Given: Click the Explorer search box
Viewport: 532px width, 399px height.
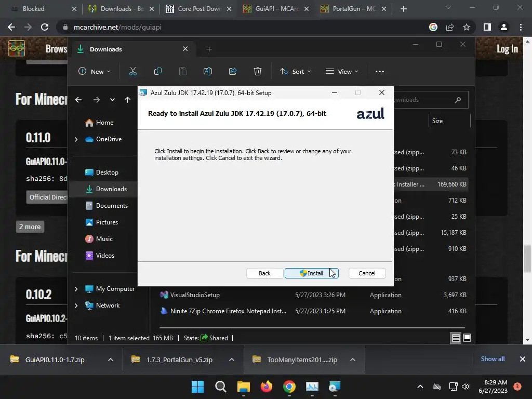Looking at the screenshot, I should point(431,100).
